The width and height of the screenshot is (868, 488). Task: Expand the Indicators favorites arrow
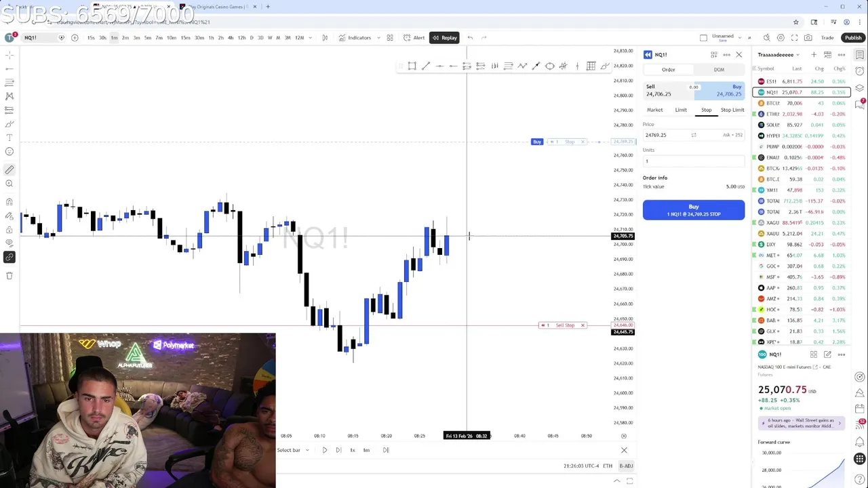[x=378, y=38]
